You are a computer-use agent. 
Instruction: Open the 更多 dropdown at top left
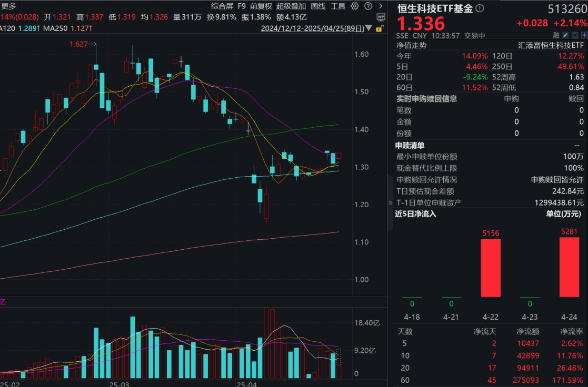pyautogui.click(x=8, y=7)
